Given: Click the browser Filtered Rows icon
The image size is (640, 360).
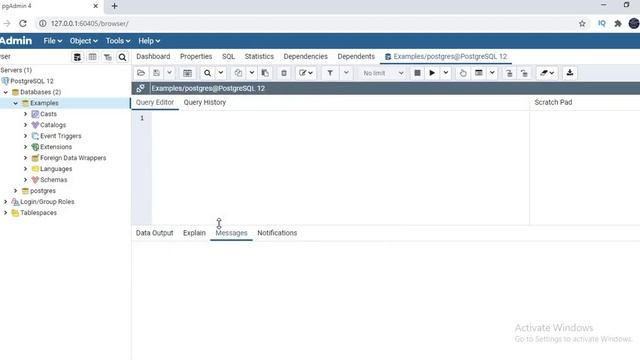Looking at the screenshot, I should (108, 57).
